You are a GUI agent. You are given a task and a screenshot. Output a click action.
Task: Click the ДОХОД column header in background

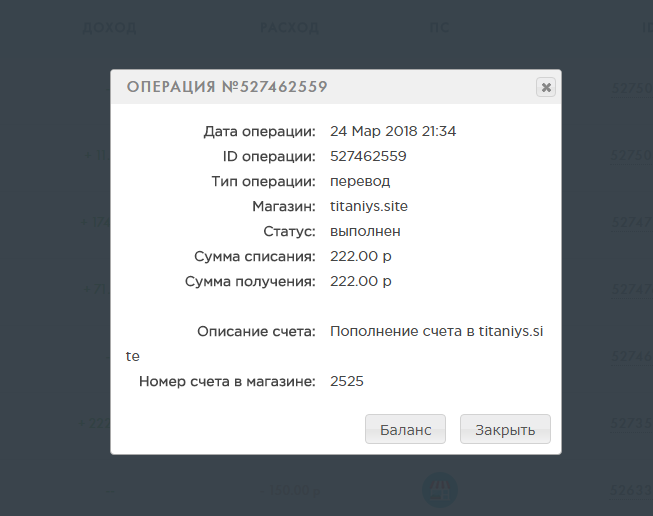tap(109, 27)
